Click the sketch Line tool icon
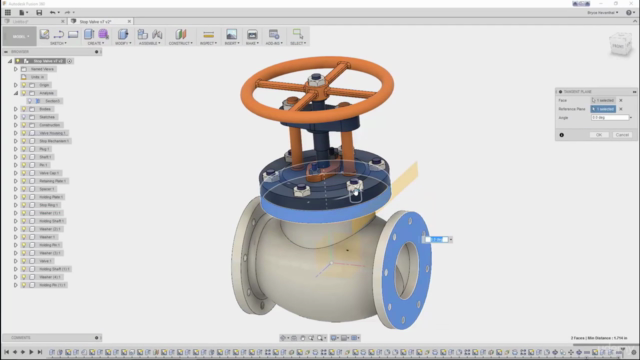Image resolution: width=640 pixels, height=360 pixels. pos(59,34)
